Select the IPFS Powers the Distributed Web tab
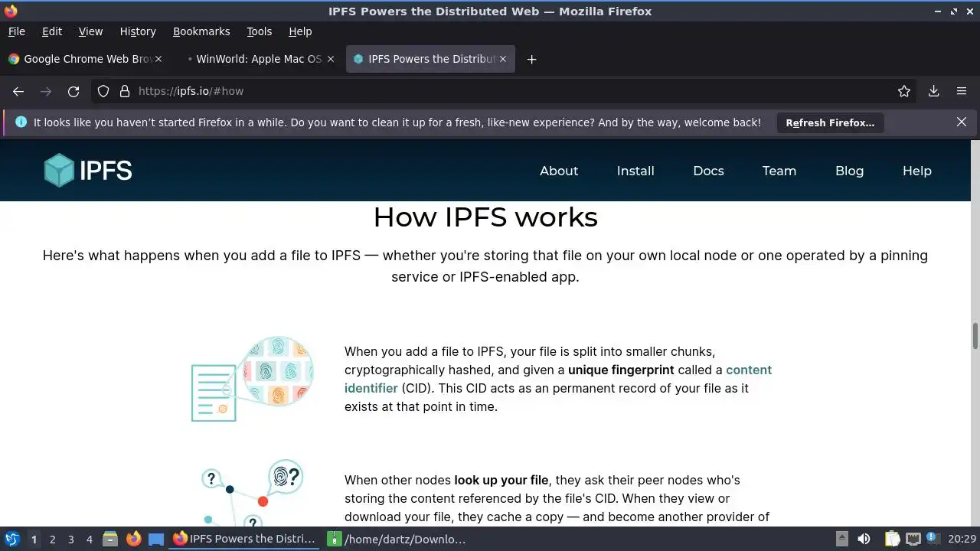Image resolution: width=980 pixels, height=551 pixels. 430,59
